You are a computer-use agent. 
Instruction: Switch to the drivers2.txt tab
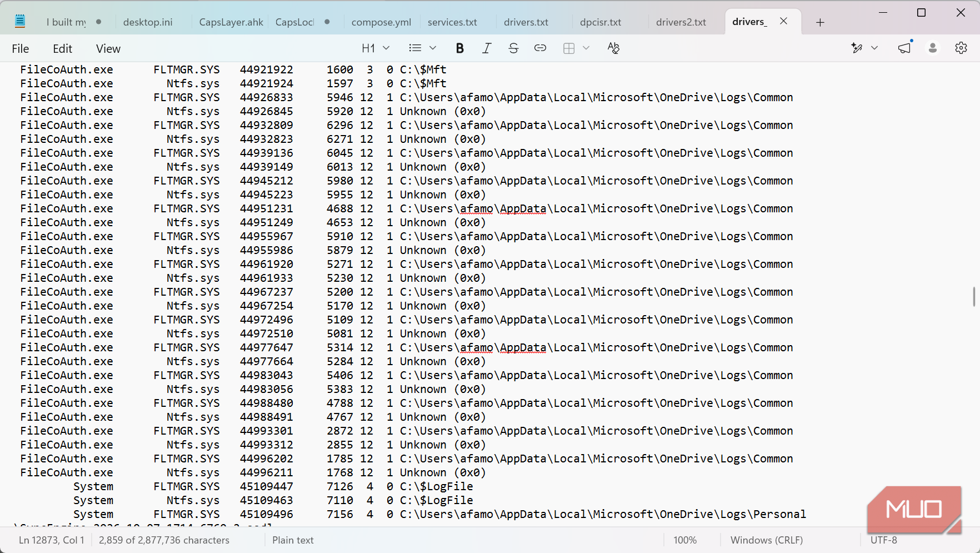click(x=681, y=22)
